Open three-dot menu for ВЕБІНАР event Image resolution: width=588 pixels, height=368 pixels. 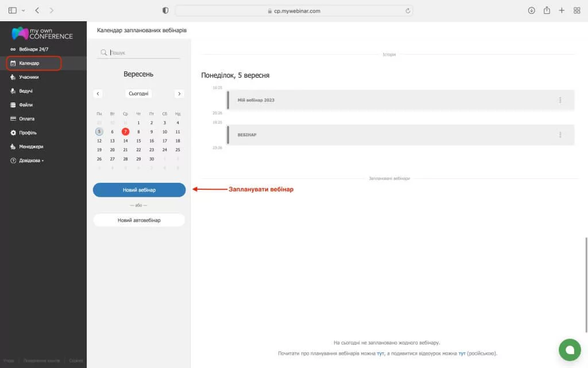pyautogui.click(x=560, y=135)
